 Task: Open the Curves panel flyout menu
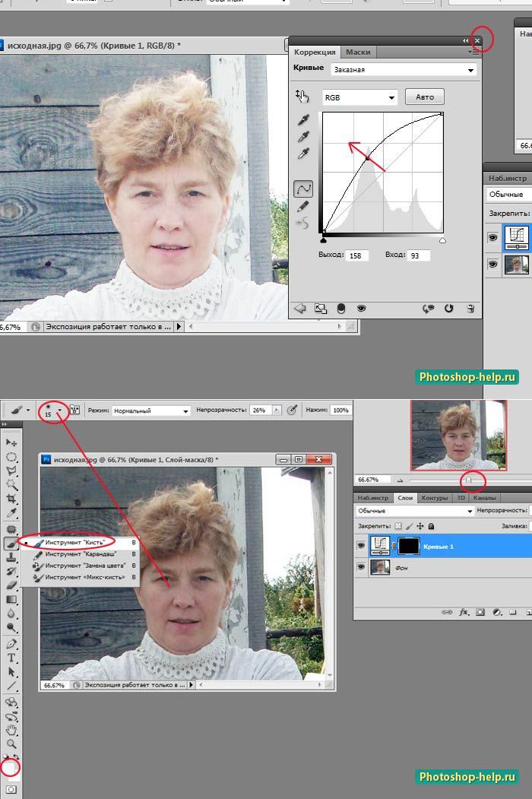[x=473, y=52]
